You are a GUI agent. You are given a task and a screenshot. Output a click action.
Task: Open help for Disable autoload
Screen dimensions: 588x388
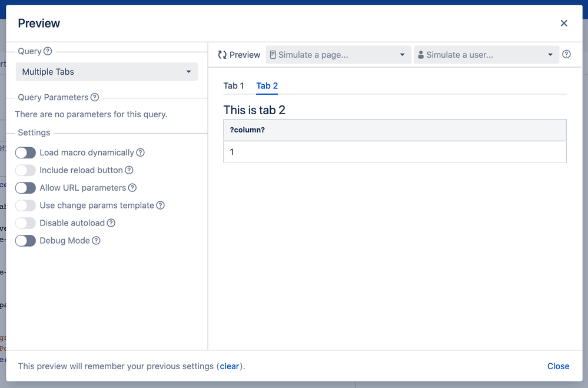click(111, 223)
